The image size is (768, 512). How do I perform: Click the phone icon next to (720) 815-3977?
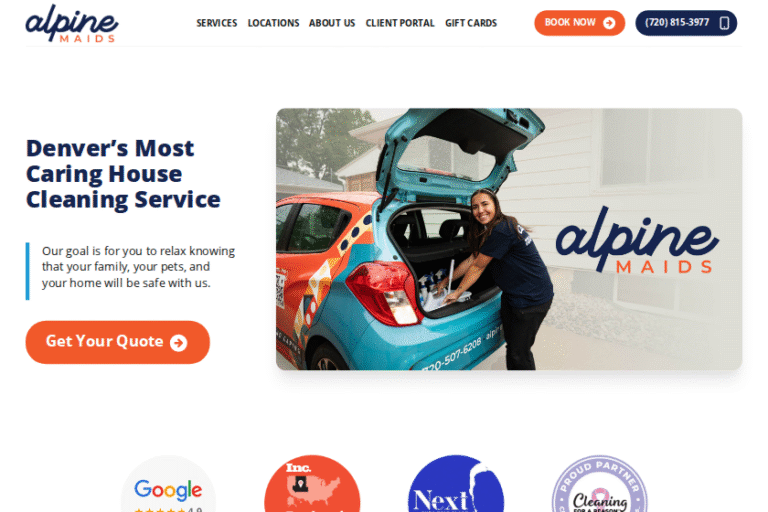click(x=724, y=23)
